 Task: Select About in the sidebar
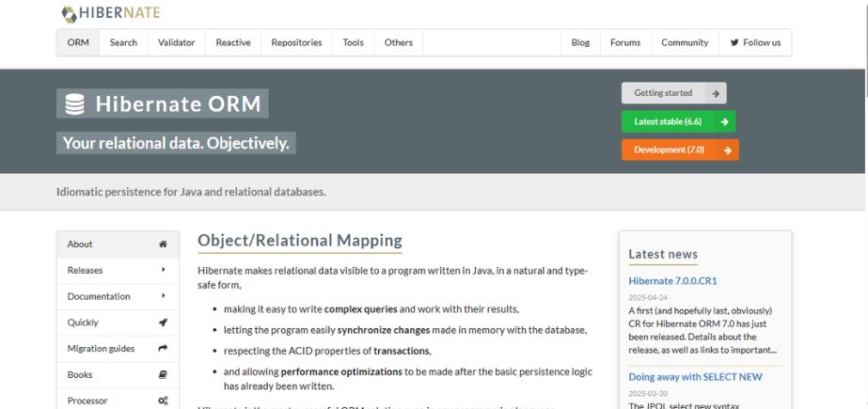(x=118, y=244)
